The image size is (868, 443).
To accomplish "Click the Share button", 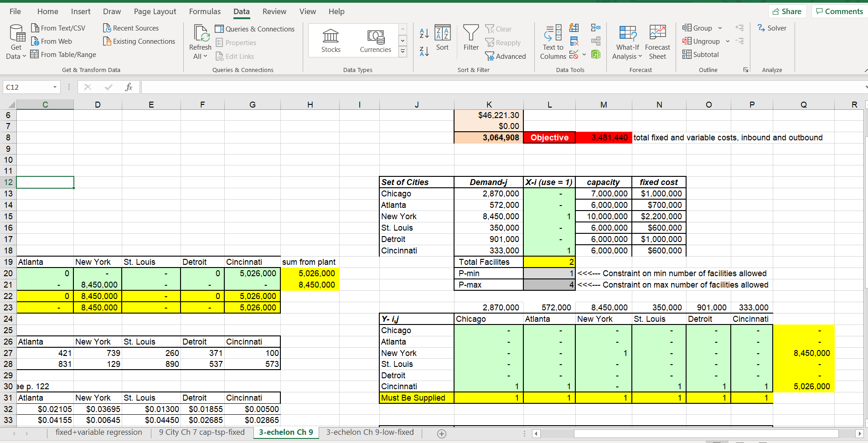I will 787,11.
